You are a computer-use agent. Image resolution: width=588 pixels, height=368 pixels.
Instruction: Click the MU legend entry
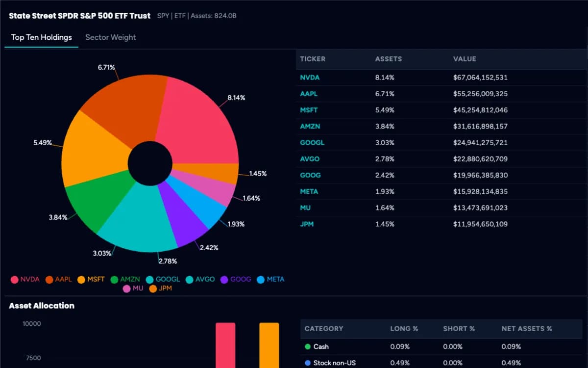133,289
